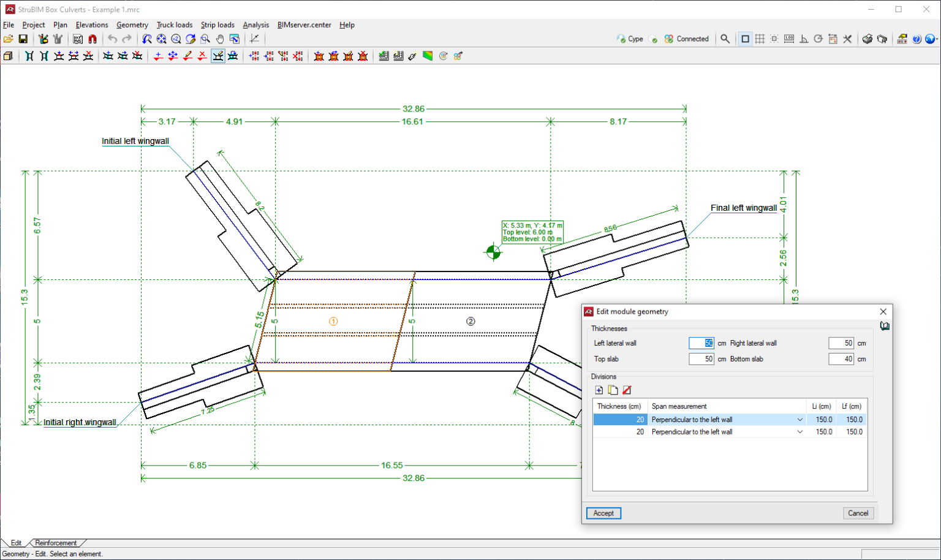Open the Strip loads menu
941x560 pixels.
tap(217, 25)
